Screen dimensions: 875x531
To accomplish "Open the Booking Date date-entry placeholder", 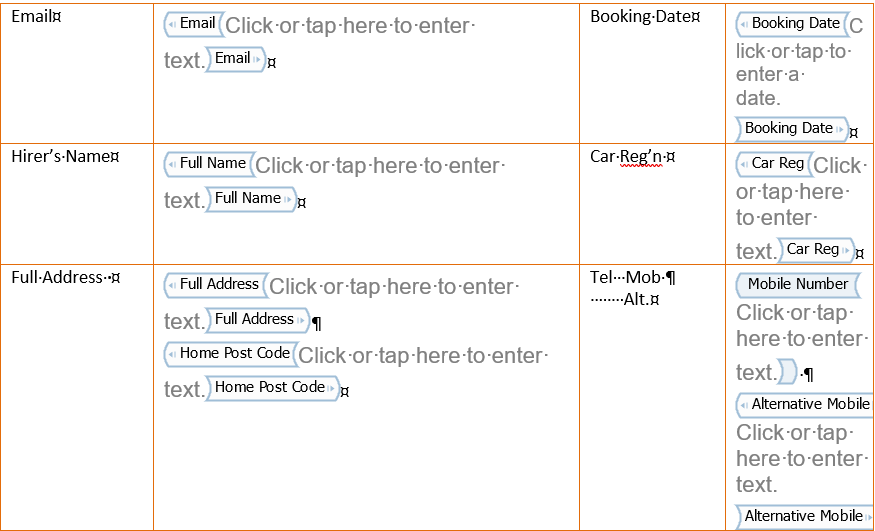I will point(794,63).
